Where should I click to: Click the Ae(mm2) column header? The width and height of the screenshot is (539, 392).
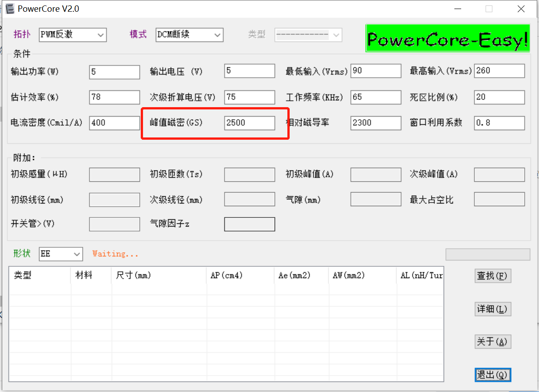pos(301,275)
